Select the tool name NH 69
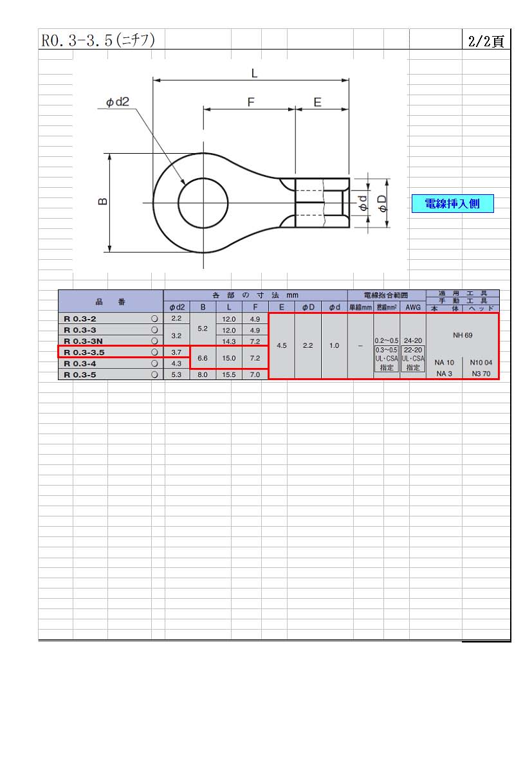Image resolution: width=532 pixels, height=775 pixels. pyautogui.click(x=463, y=335)
